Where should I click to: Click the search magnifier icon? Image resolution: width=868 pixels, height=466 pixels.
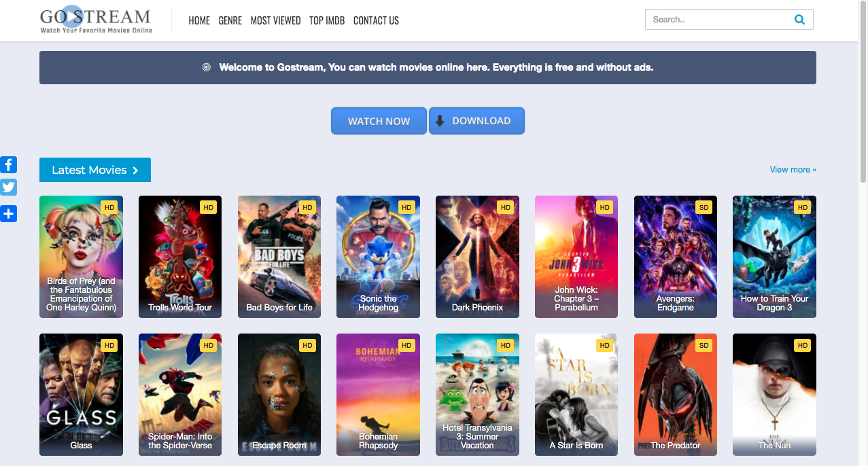[799, 20]
